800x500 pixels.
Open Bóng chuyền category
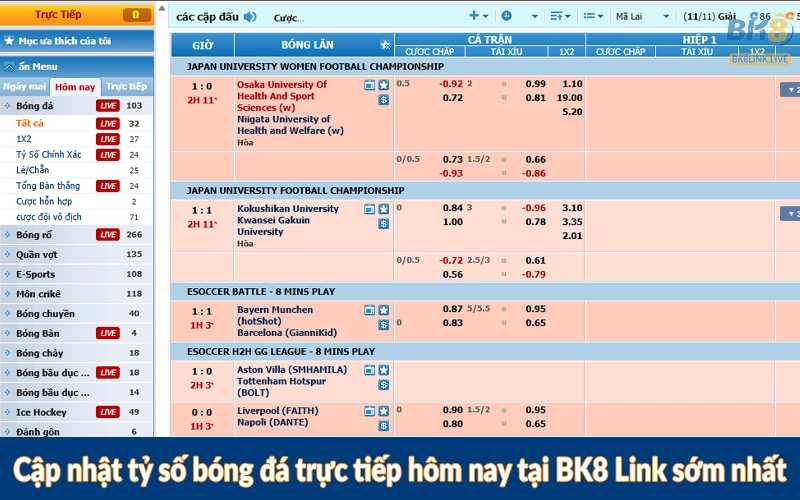pyautogui.click(x=77, y=313)
